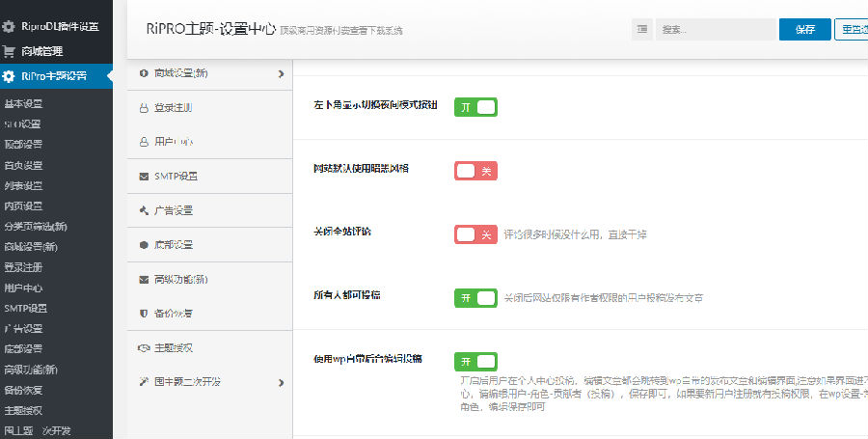The height and width of the screenshot is (439, 868).
Task: Enable the 网站默认使用暗黑风格 toggle
Action: [x=475, y=171]
